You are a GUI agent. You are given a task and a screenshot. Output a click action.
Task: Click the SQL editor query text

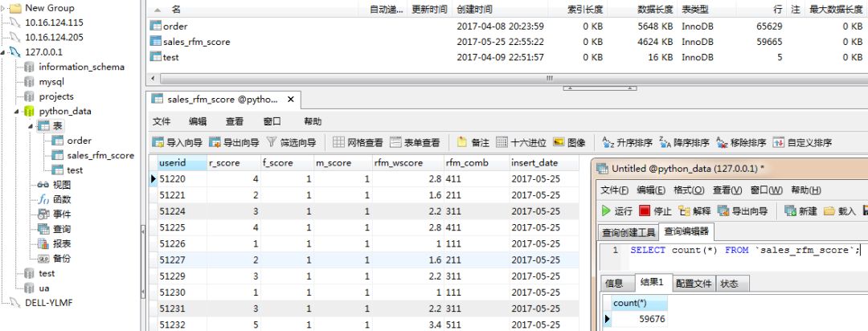pyautogui.click(x=745, y=250)
